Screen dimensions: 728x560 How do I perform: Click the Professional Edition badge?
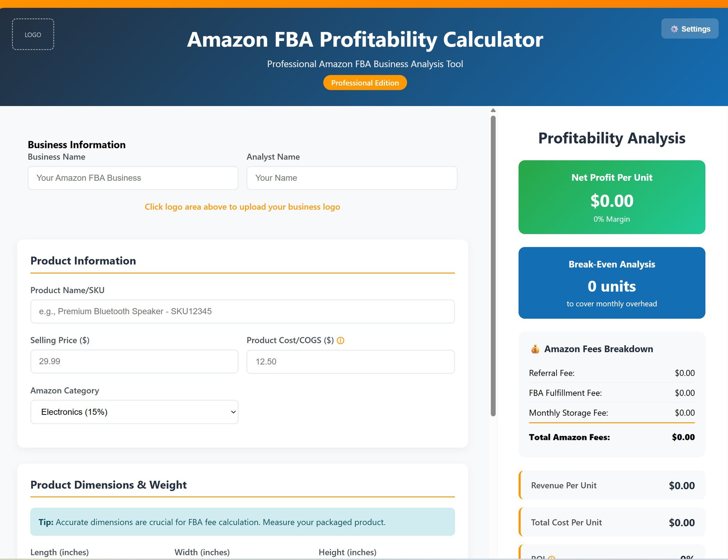click(365, 83)
